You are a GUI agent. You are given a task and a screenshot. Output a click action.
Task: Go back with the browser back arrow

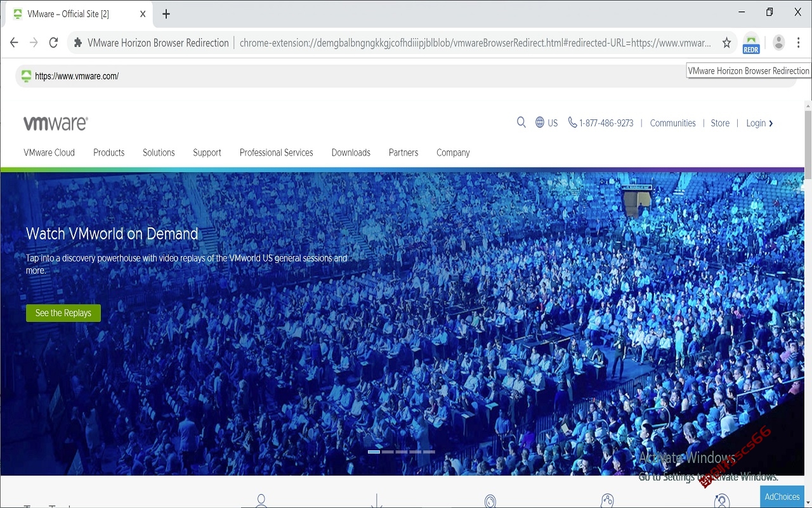click(14, 43)
